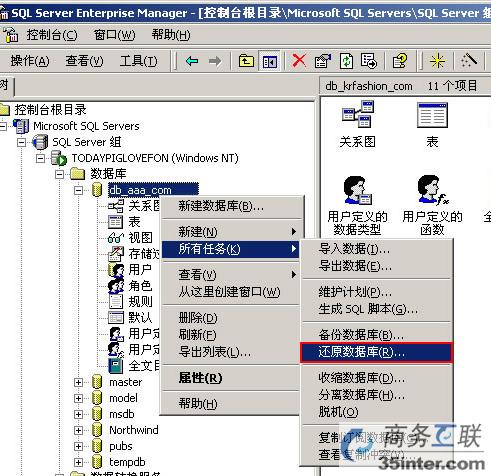Choose 新建数据库(B)... in context menu
Viewport: 491px width, 476px height.
click(x=232, y=206)
